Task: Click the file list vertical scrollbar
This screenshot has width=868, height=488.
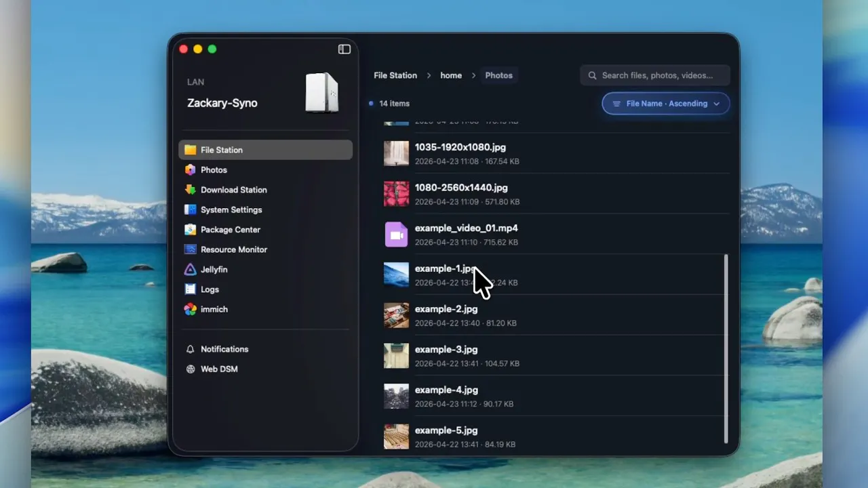Action: 726,349
